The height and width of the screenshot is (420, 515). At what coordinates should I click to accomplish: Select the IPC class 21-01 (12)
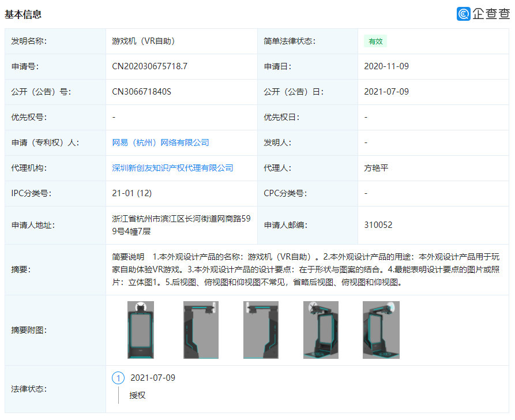131,193
